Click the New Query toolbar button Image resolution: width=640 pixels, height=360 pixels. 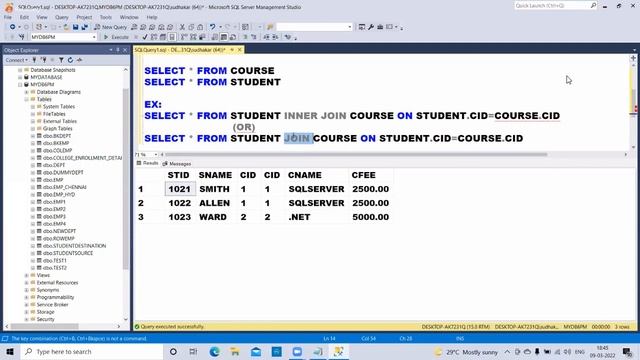click(x=111, y=27)
